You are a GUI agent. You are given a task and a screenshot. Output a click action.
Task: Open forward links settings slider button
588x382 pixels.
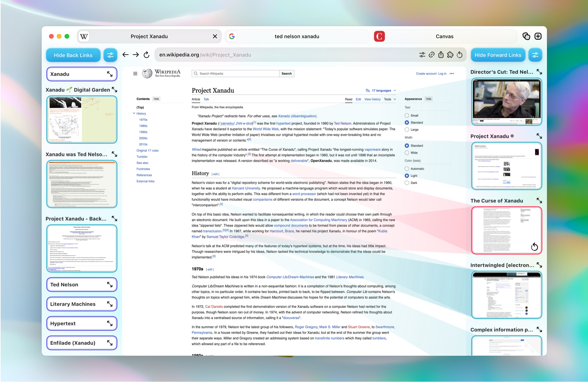click(535, 55)
